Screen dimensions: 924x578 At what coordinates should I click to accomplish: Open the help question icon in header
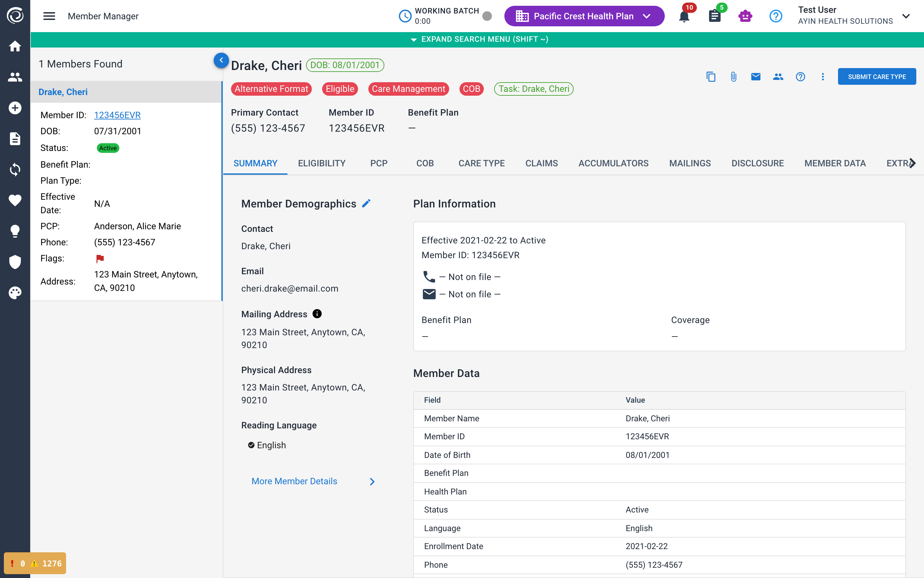tap(775, 16)
